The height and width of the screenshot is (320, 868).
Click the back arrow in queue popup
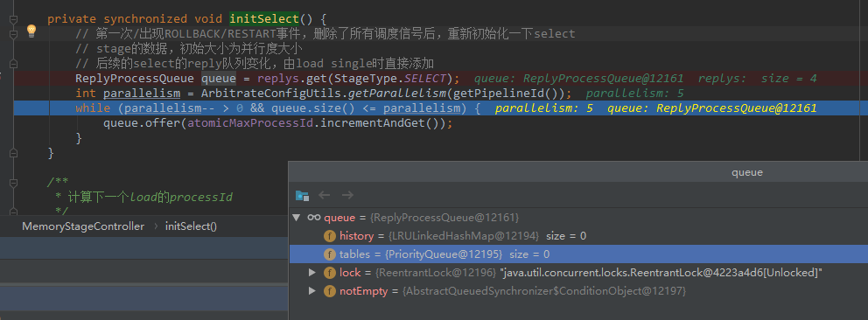[x=325, y=195]
